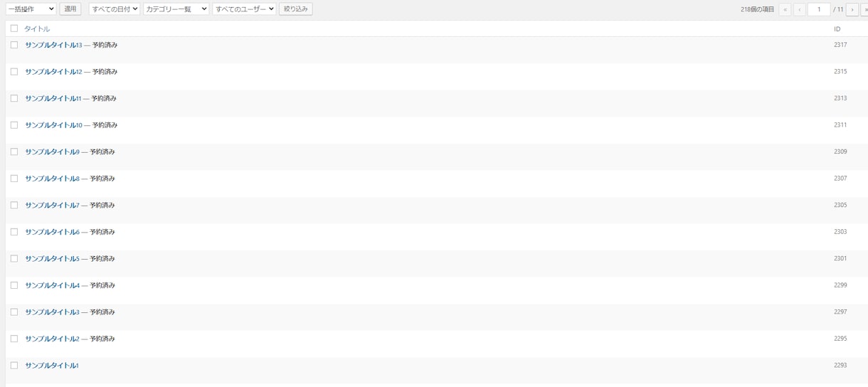
Task: Click the ID value 2295
Action: pyautogui.click(x=840, y=339)
